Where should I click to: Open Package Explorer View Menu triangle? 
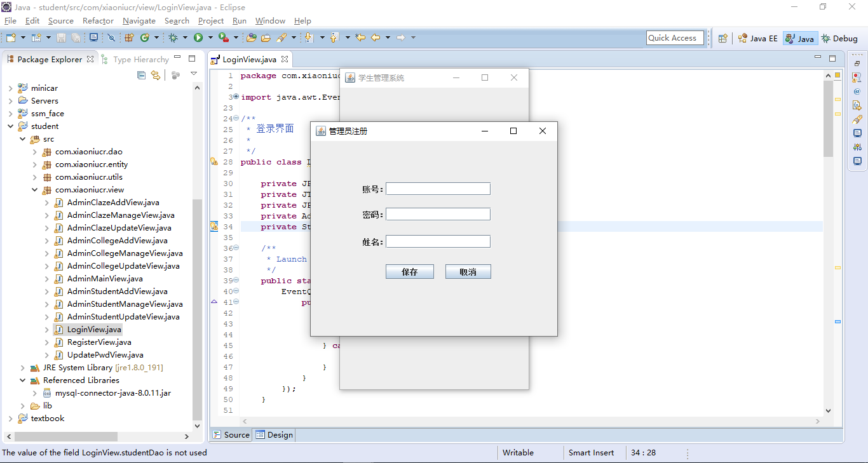coord(194,74)
